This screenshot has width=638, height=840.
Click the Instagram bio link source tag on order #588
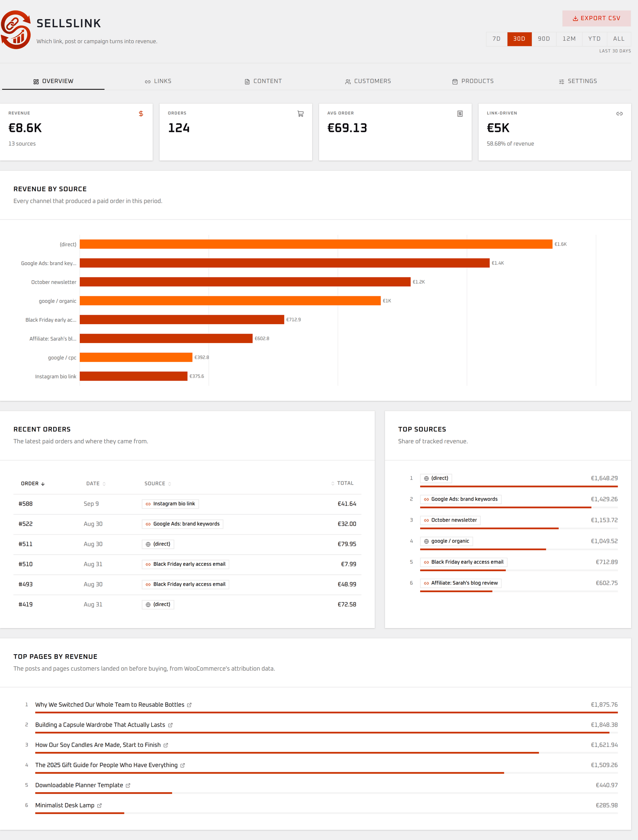(170, 504)
